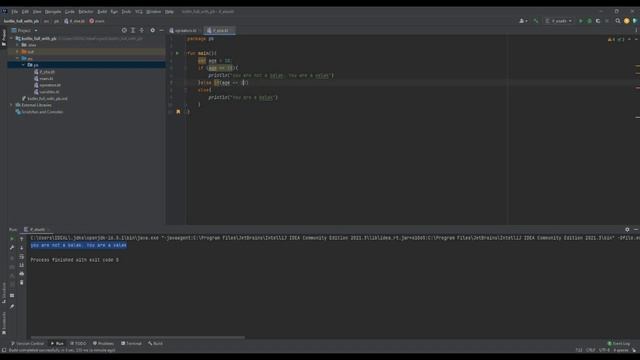Toggle soft-wrap in Run console
640x360 pixels.
pos(22,257)
